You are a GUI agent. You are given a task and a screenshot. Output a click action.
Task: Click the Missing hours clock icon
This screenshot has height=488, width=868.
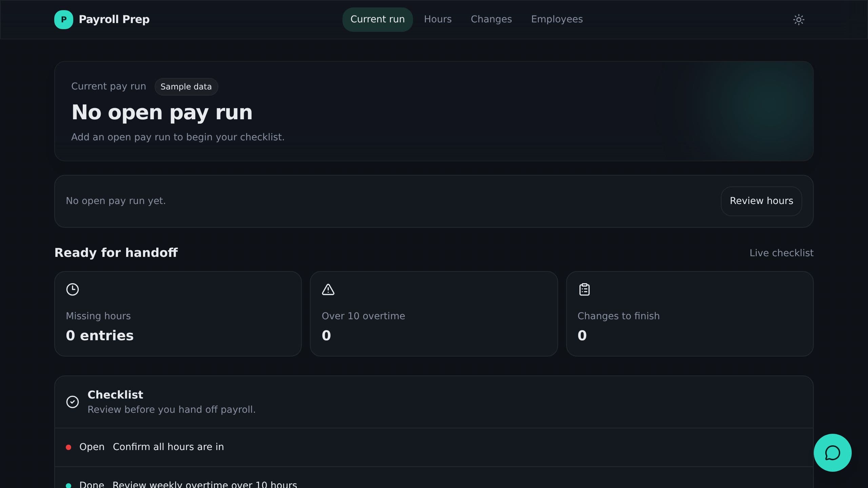pyautogui.click(x=72, y=289)
